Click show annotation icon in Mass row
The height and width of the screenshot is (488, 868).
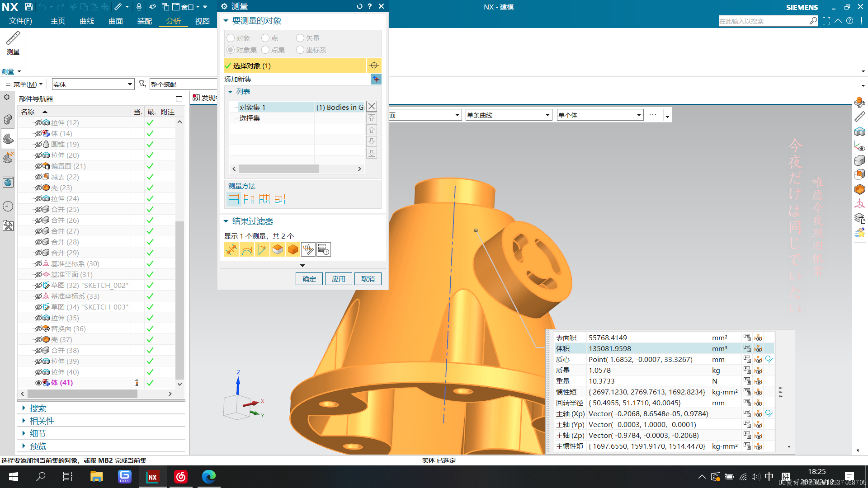(758, 370)
